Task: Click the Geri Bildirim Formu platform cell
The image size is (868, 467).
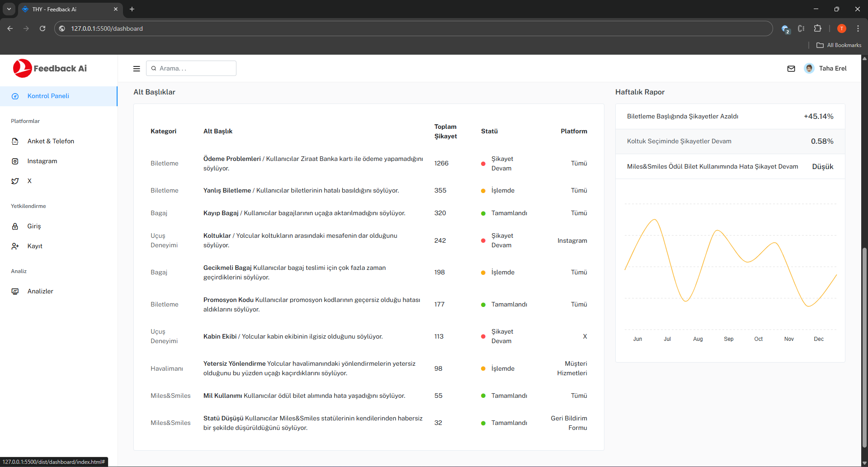Action: click(569, 424)
